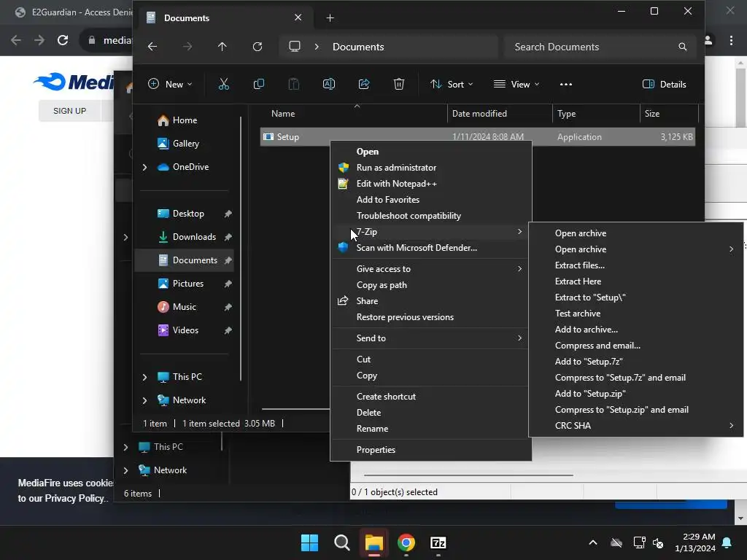Expand Network in Documents window sidebar
This screenshot has width=747, height=560.
(145, 400)
